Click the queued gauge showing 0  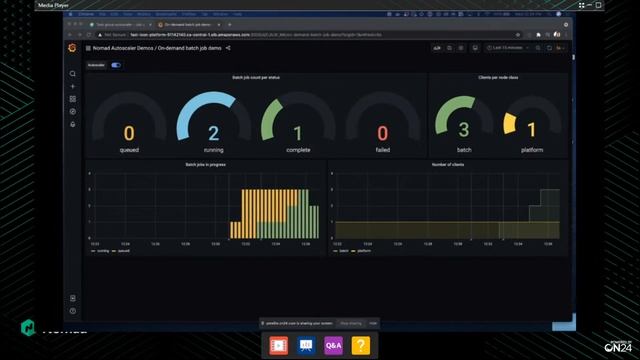[x=129, y=122]
